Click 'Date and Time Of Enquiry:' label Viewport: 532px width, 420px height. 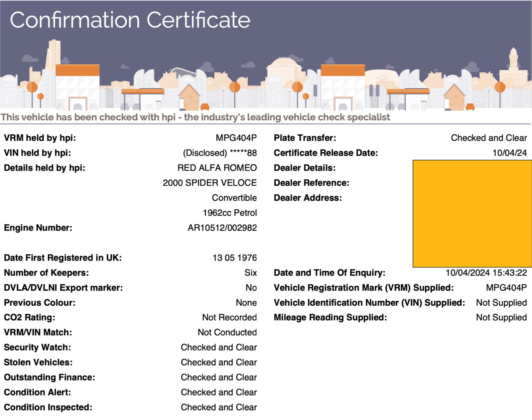(330, 273)
